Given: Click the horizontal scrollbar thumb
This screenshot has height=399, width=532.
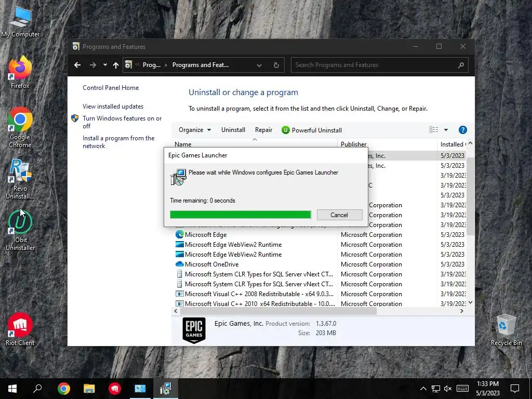Looking at the screenshot, I should point(278,311).
